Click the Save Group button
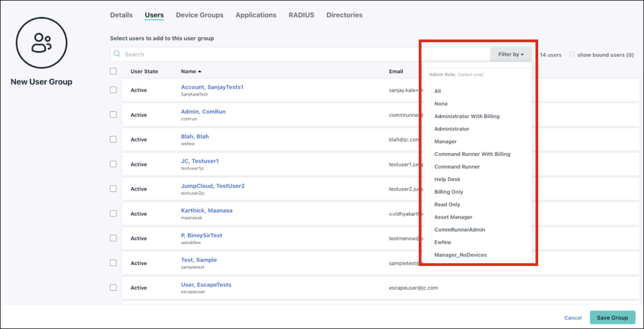This screenshot has width=644, height=329. pyautogui.click(x=612, y=317)
